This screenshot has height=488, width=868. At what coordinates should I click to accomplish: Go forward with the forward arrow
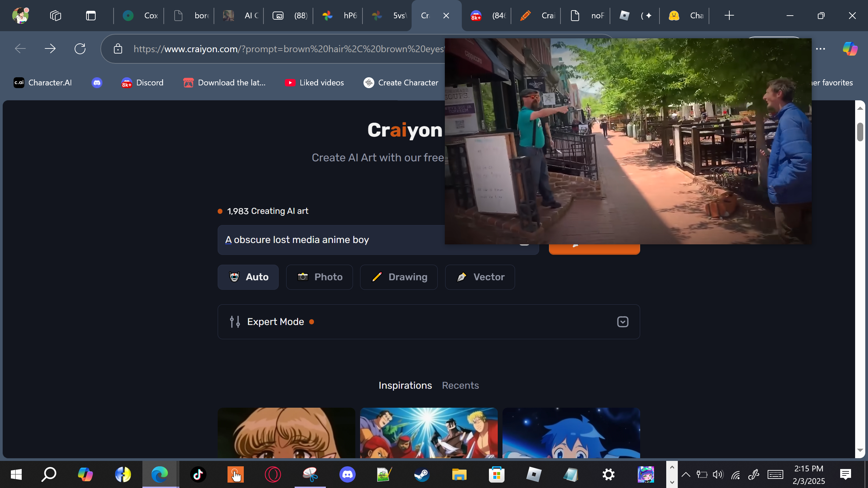tap(50, 49)
